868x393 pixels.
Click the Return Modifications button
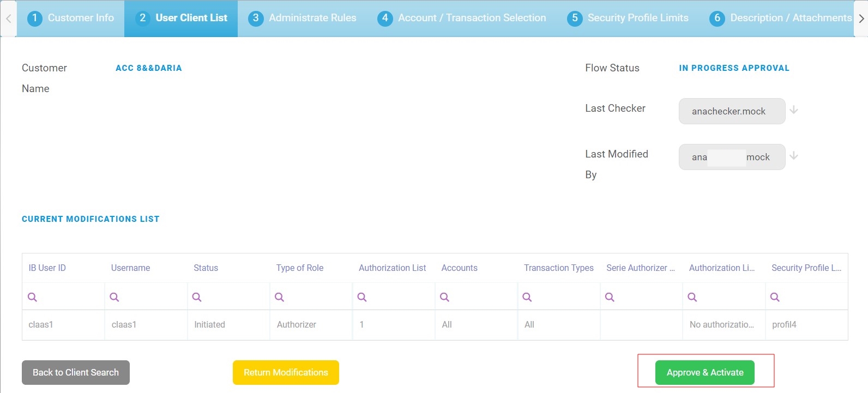286,372
